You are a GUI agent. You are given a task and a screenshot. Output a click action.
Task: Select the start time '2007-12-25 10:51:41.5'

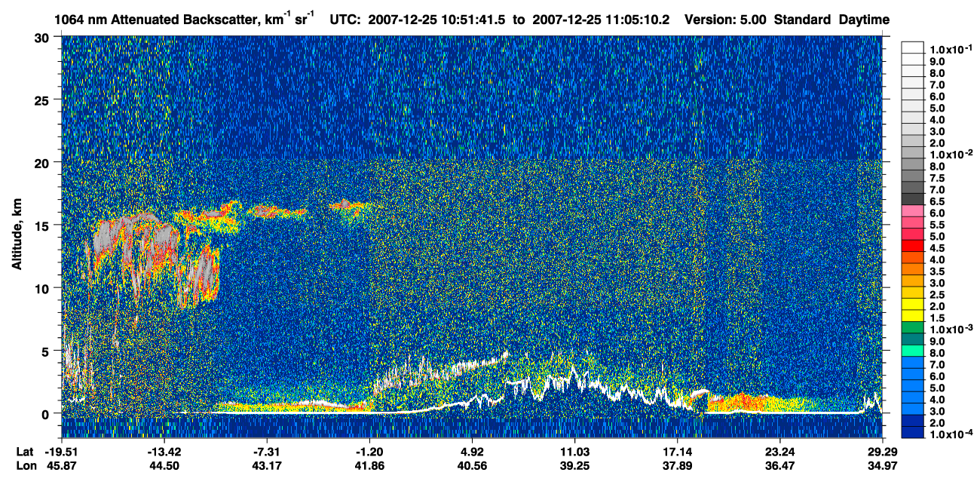[437, 20]
